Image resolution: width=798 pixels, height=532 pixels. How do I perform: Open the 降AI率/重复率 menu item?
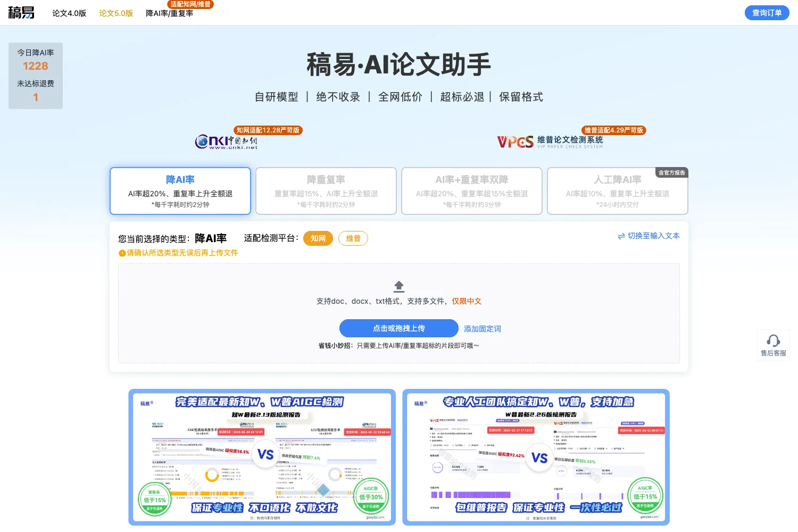[x=169, y=13]
